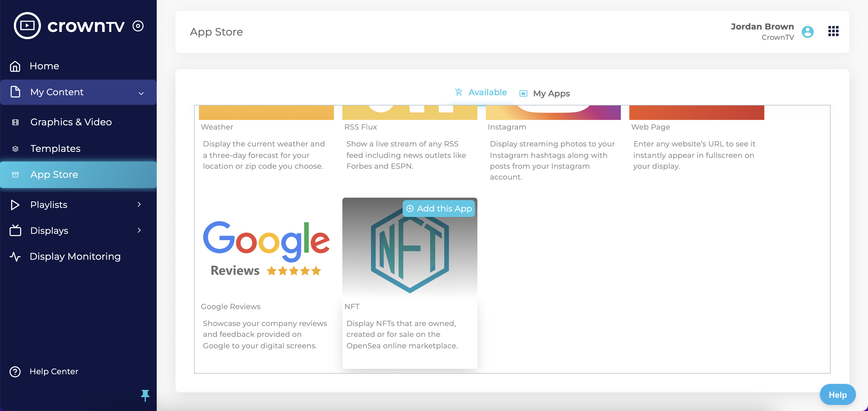Select the Google Reviews app thumbnail
This screenshot has height=411, width=868.
tap(266, 248)
